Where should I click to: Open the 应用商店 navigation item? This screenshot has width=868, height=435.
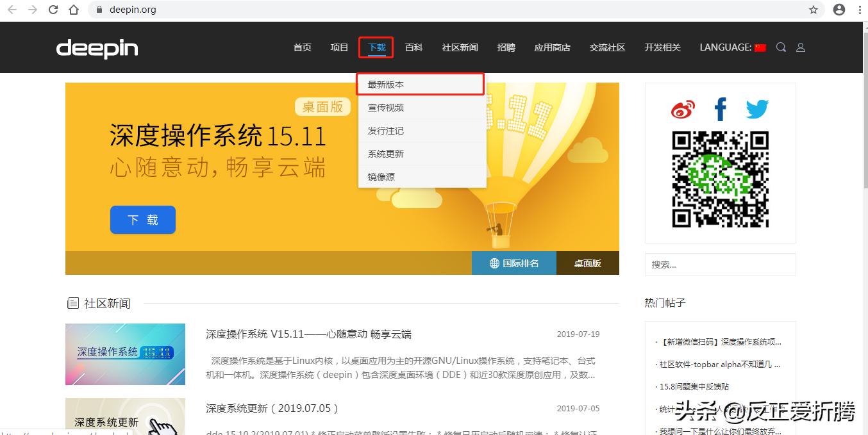click(552, 47)
